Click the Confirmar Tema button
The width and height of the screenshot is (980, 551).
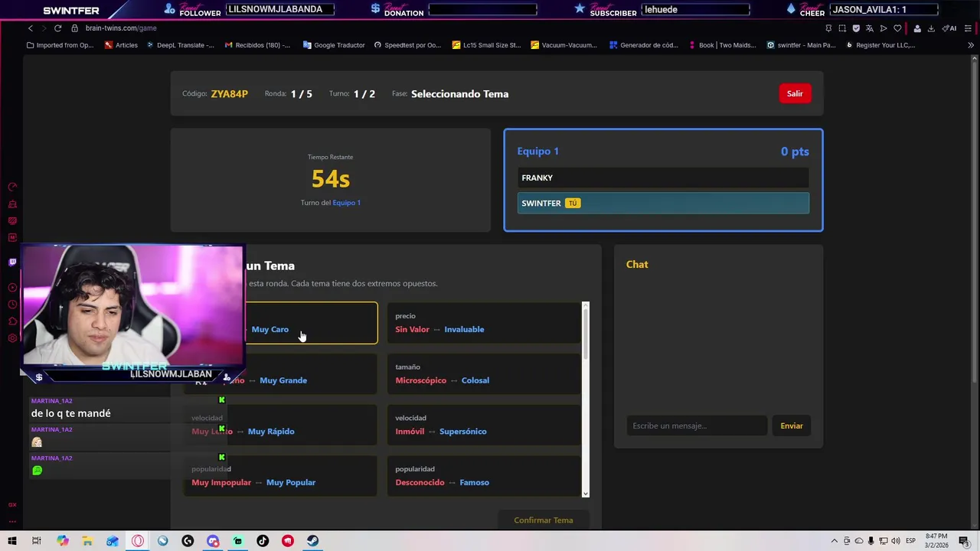[544, 520]
